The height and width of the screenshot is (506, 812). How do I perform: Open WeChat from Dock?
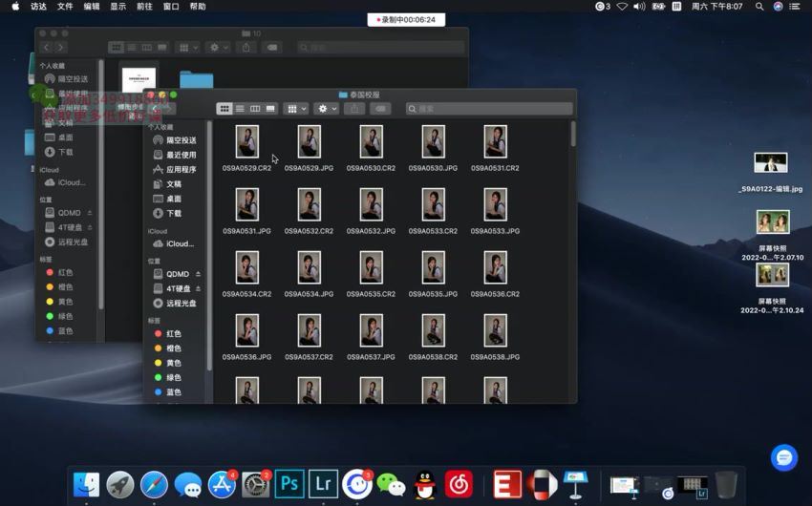[391, 484]
